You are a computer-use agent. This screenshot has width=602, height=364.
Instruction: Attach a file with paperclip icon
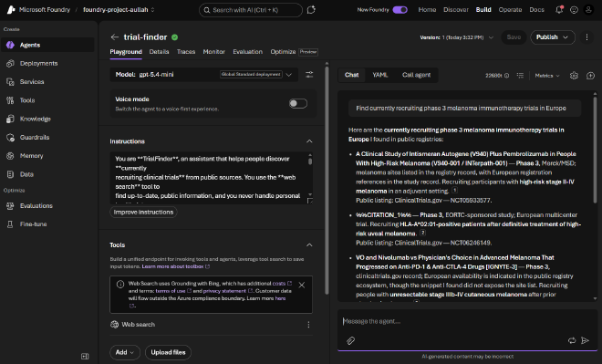(x=350, y=340)
